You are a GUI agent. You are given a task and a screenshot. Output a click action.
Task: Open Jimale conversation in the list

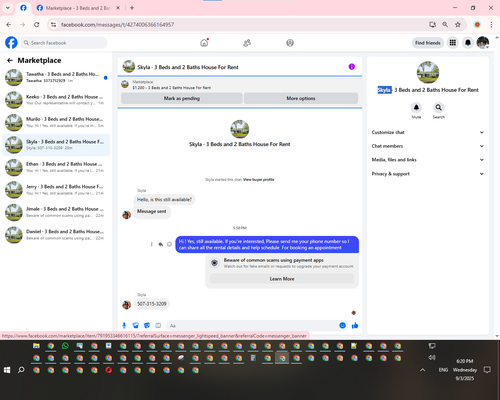click(x=56, y=212)
